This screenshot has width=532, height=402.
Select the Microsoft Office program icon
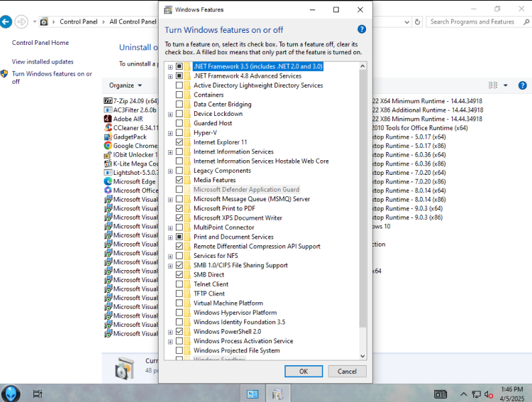108,190
